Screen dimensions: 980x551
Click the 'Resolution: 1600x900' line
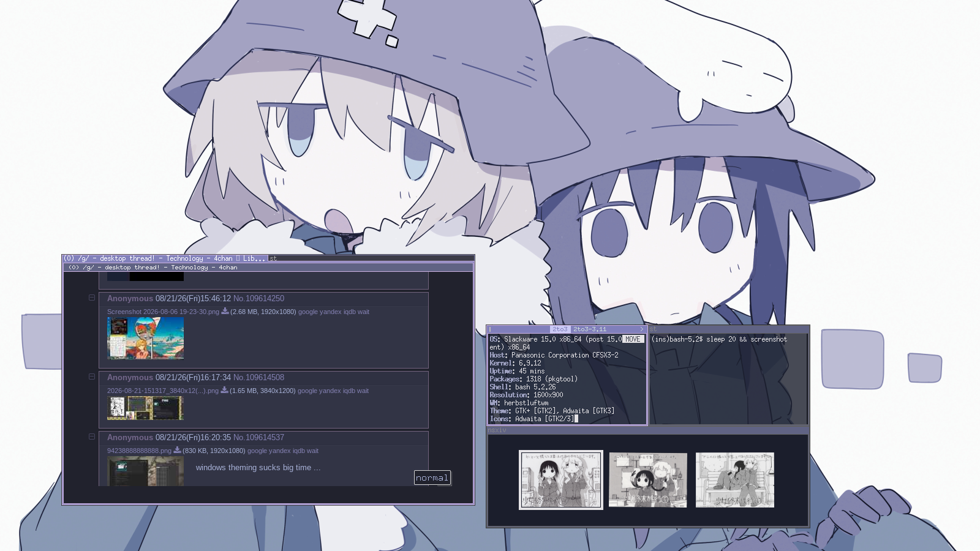[x=527, y=395]
